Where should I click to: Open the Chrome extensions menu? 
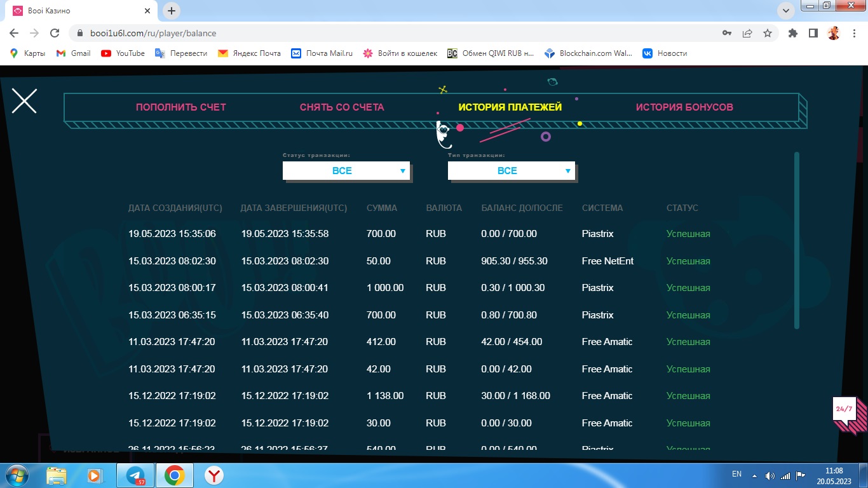pos(793,33)
